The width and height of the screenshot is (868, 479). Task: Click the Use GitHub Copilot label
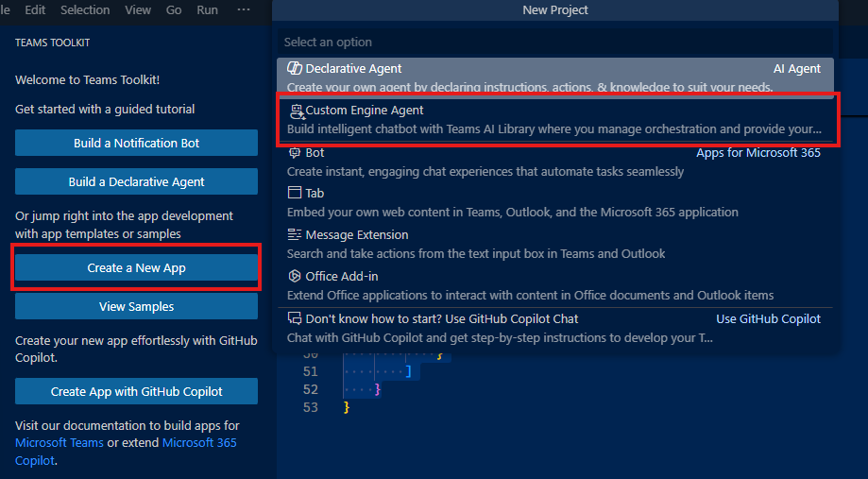pyautogui.click(x=769, y=319)
